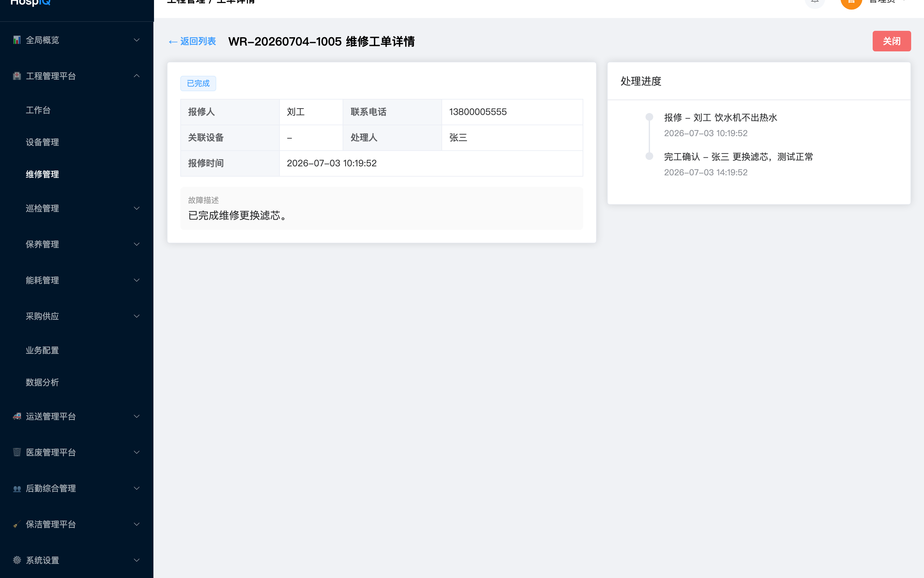924x578 pixels.
Task: Click the 处理进度 panel heading
Action: coord(641,81)
